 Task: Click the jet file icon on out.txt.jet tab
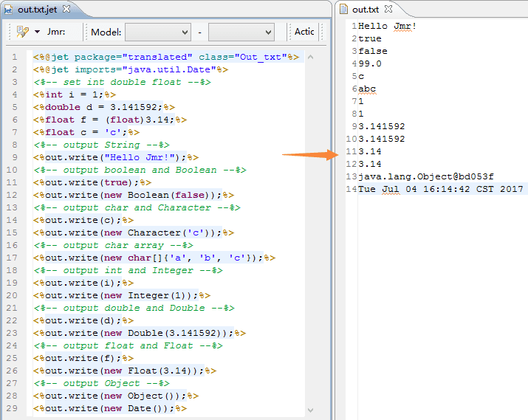[x=8, y=10]
